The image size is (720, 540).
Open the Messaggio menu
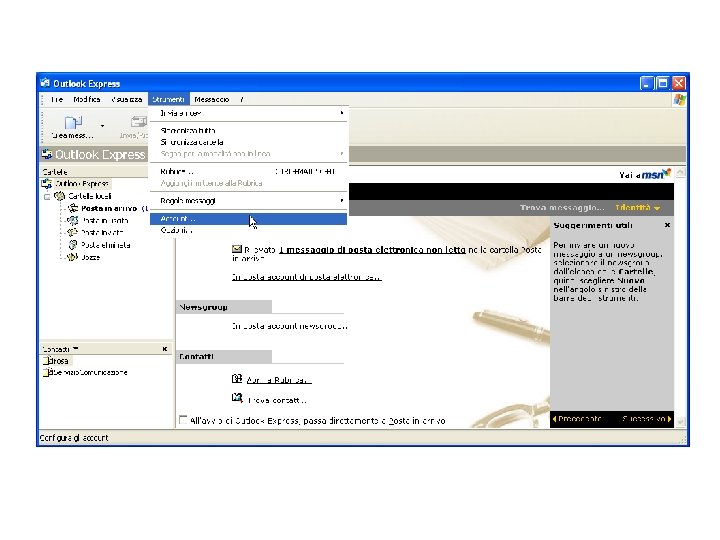pos(212,99)
